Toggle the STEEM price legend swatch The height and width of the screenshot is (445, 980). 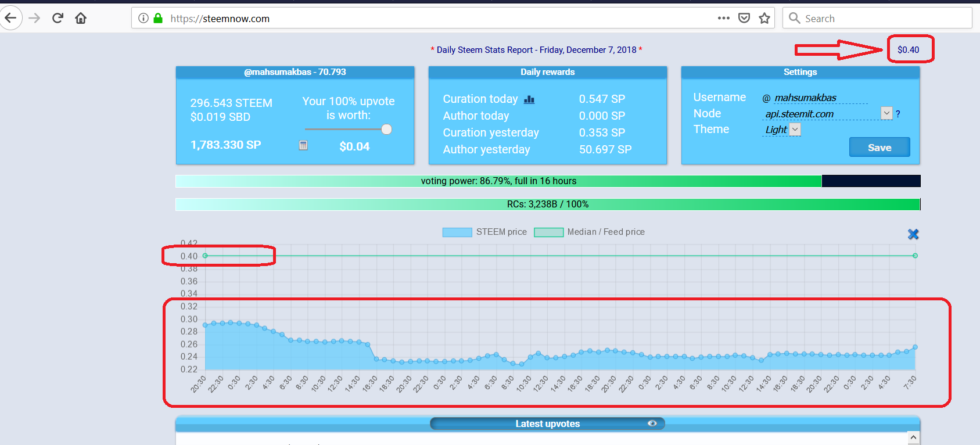click(x=457, y=232)
